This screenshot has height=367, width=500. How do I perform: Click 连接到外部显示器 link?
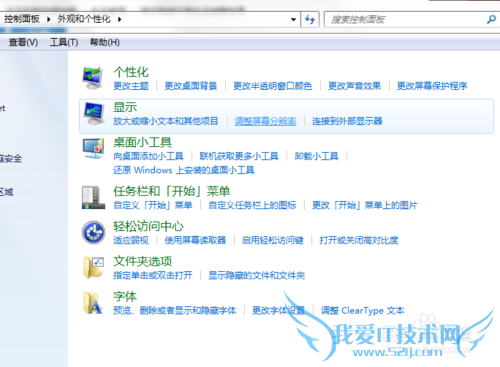point(347,121)
